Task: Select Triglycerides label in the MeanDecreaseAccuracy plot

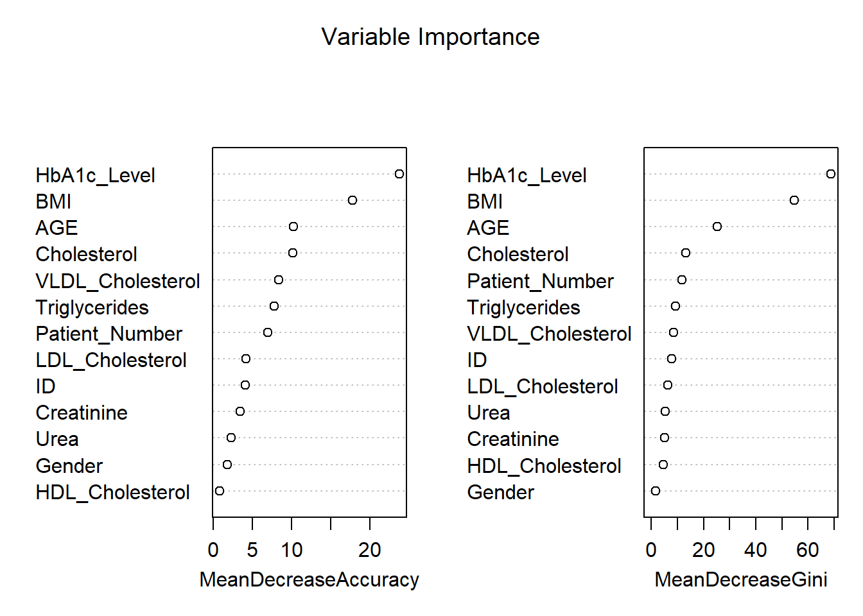Action: [92, 307]
